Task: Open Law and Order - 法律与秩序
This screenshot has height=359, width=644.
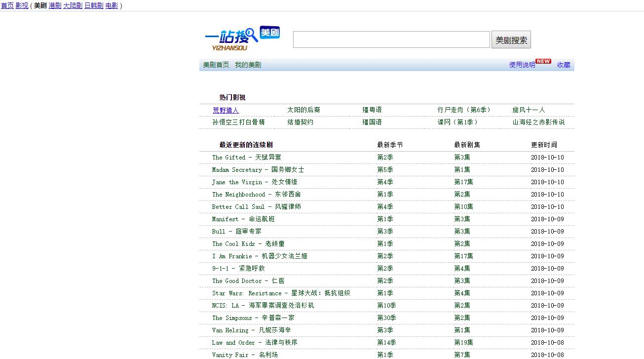Action: 255,343
